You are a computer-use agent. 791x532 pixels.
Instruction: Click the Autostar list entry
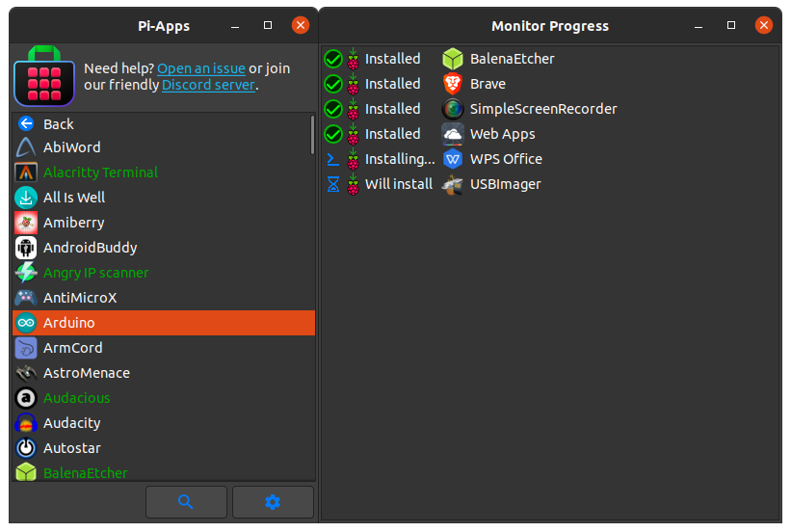pyautogui.click(x=72, y=448)
